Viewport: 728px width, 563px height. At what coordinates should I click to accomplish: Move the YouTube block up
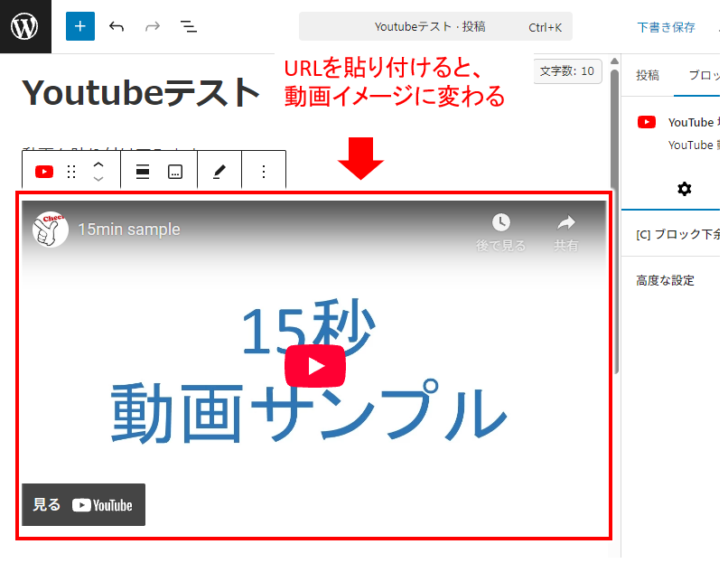click(98, 164)
